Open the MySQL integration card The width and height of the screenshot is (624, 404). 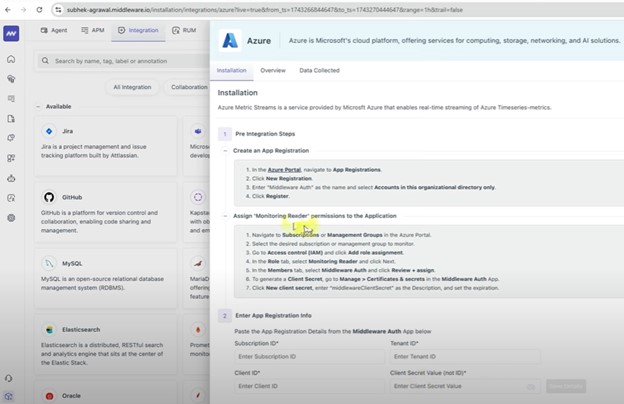point(105,278)
